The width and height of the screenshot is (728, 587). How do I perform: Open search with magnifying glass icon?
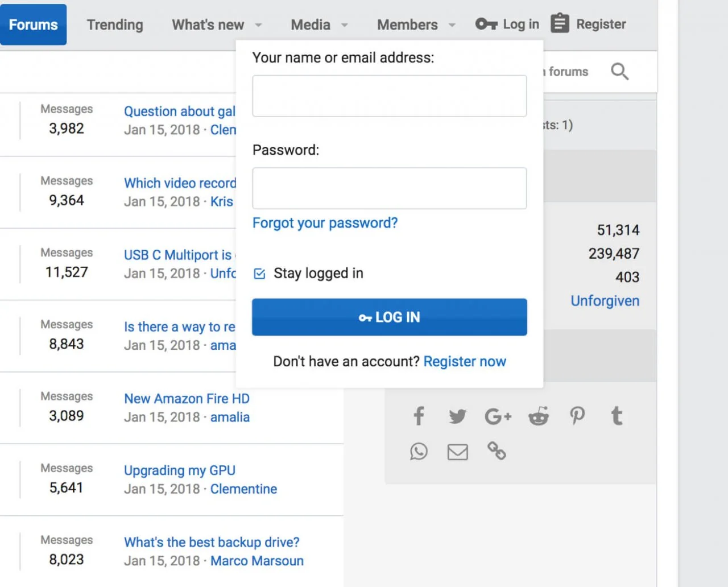[x=619, y=72]
